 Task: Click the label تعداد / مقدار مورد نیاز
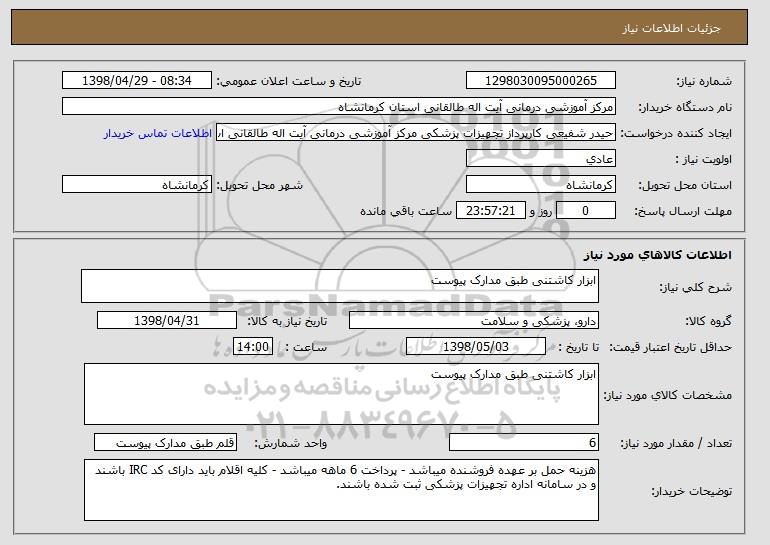(676, 443)
